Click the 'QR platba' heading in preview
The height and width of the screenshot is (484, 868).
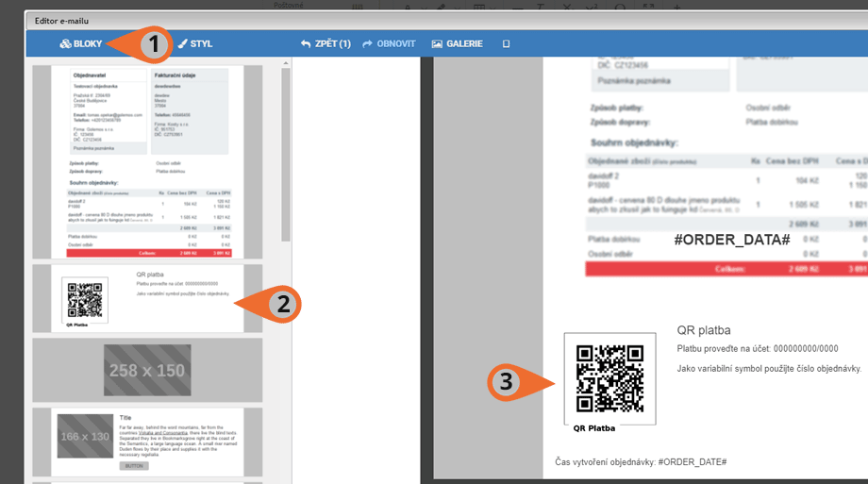704,330
